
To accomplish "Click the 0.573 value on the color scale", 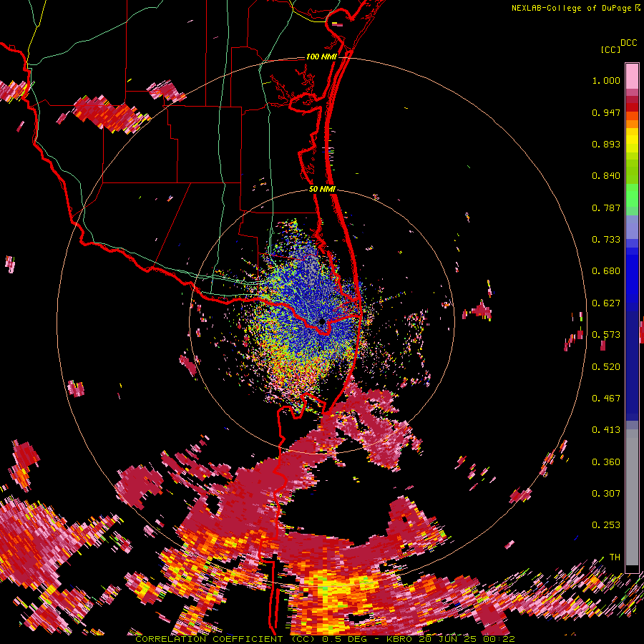I will click(x=606, y=335).
